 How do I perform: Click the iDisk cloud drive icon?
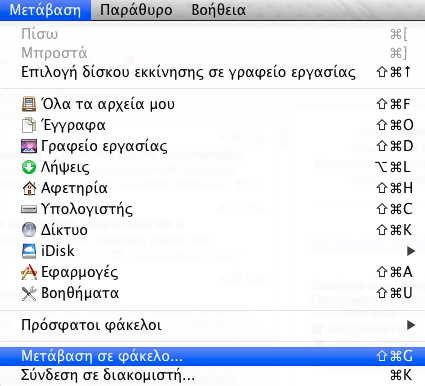[29, 251]
